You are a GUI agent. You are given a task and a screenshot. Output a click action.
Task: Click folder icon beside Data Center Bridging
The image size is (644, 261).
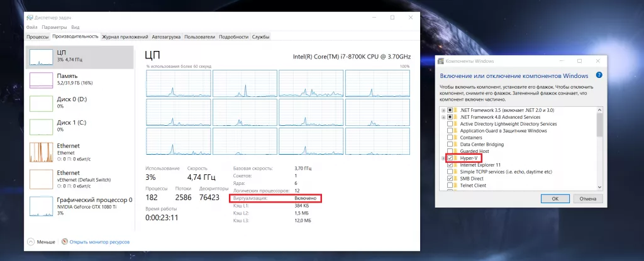pyautogui.click(x=457, y=144)
